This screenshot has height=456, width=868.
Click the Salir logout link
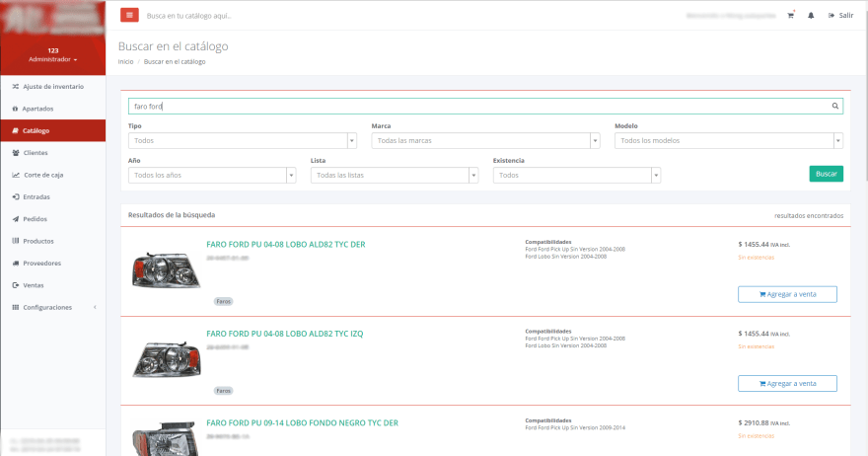click(x=840, y=16)
